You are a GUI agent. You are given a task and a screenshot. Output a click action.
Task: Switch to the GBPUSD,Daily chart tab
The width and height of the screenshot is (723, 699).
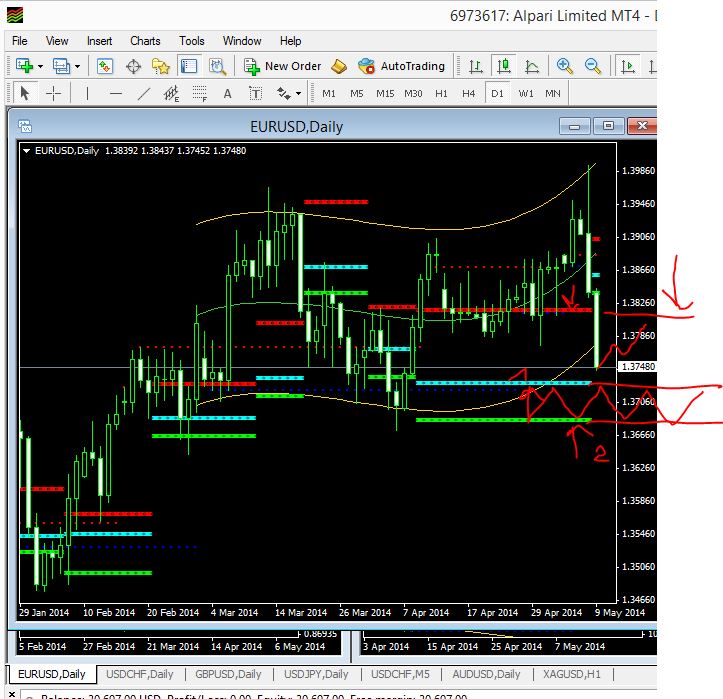point(228,674)
